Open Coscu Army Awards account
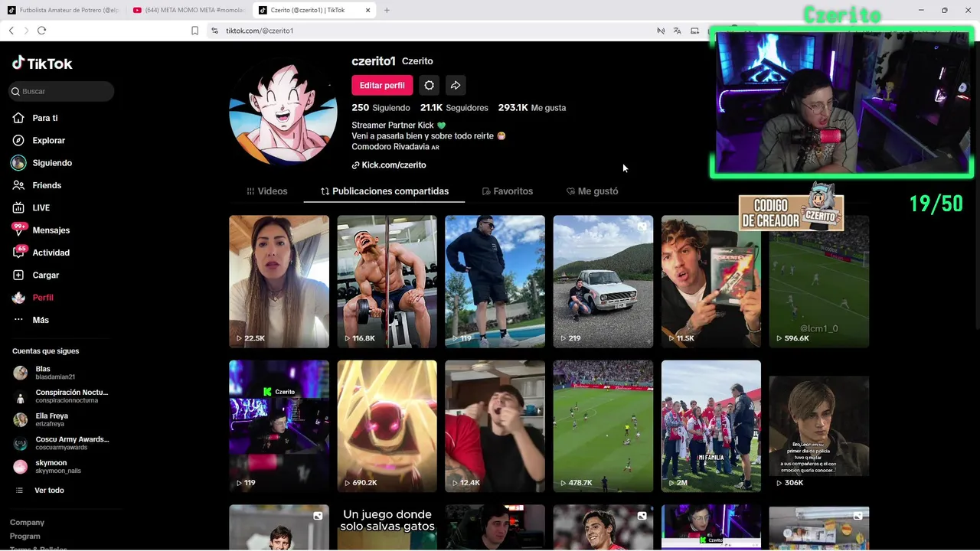980x551 pixels. (x=61, y=443)
